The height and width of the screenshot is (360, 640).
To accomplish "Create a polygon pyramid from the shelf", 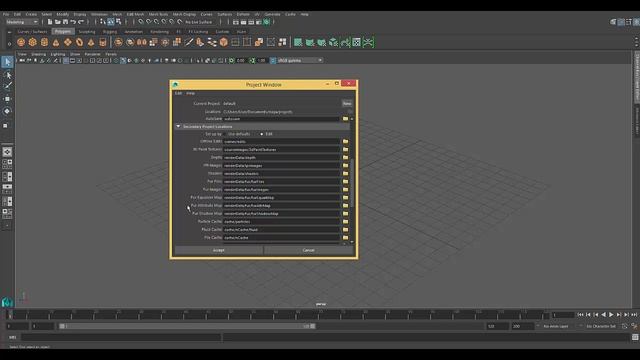I will [91, 42].
